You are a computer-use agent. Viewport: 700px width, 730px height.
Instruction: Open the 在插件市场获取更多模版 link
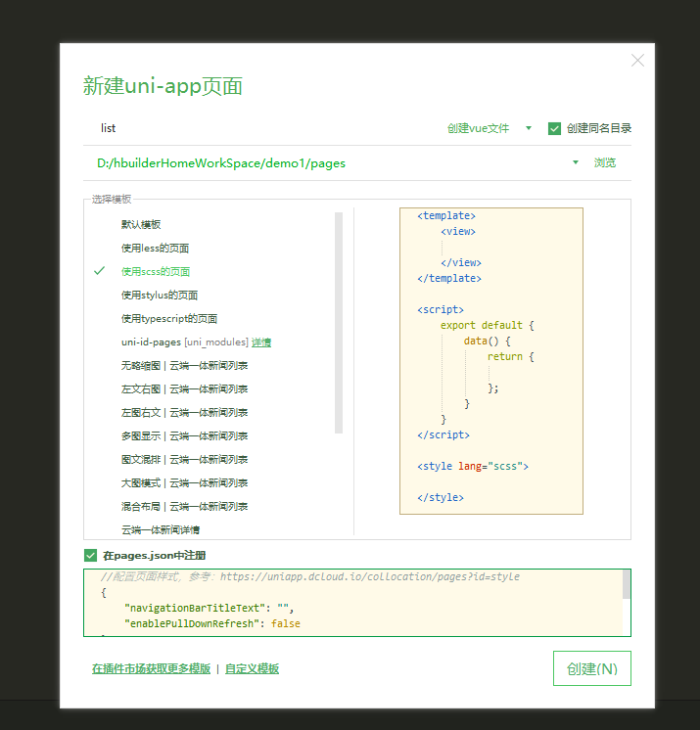(x=152, y=668)
